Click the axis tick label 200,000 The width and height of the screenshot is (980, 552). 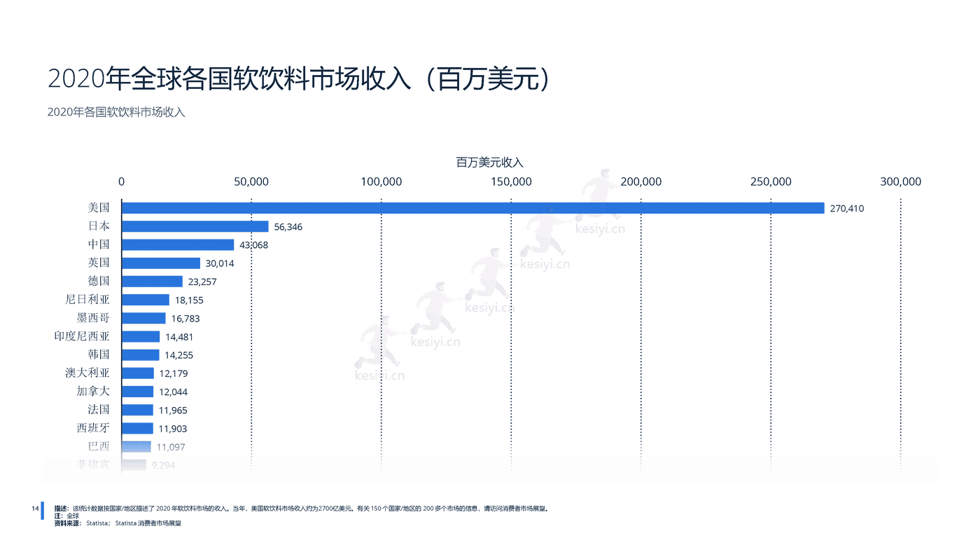tap(641, 182)
